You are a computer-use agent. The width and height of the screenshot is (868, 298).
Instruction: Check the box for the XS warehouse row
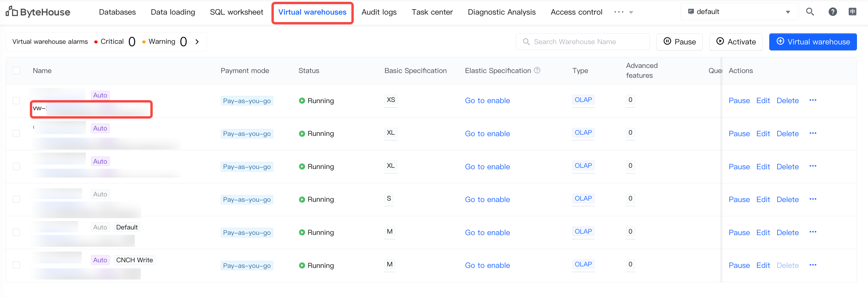16,101
